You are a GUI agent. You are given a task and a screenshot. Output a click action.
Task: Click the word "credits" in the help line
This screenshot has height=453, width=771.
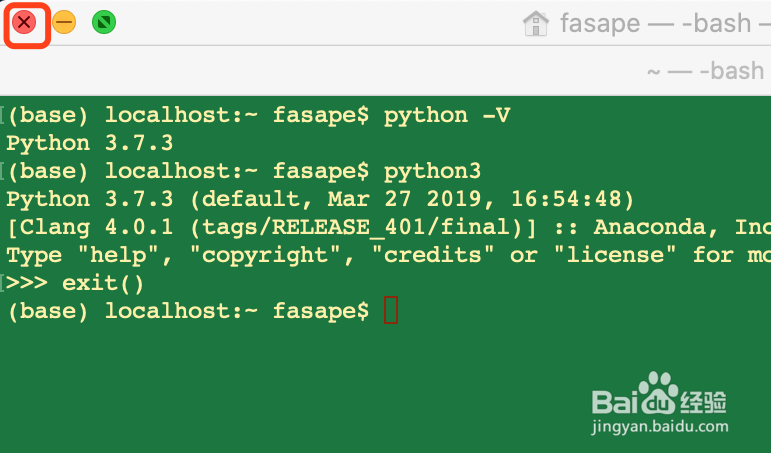[432, 255]
